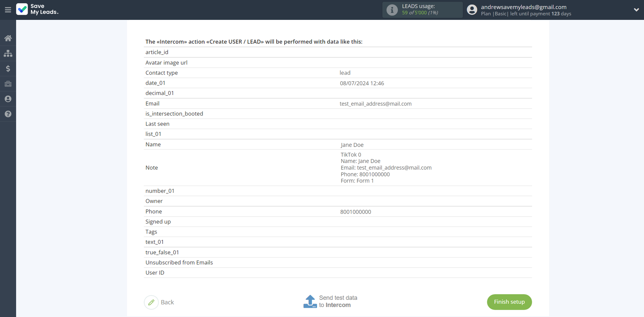The height and width of the screenshot is (317, 644).
Task: Click the 'text_01' row label
Action: point(154,242)
